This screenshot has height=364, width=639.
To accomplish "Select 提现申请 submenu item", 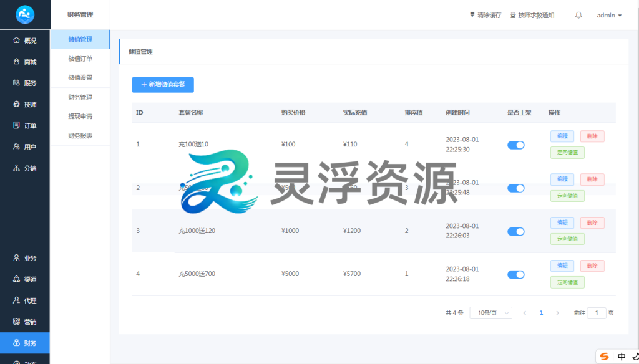I will click(80, 117).
